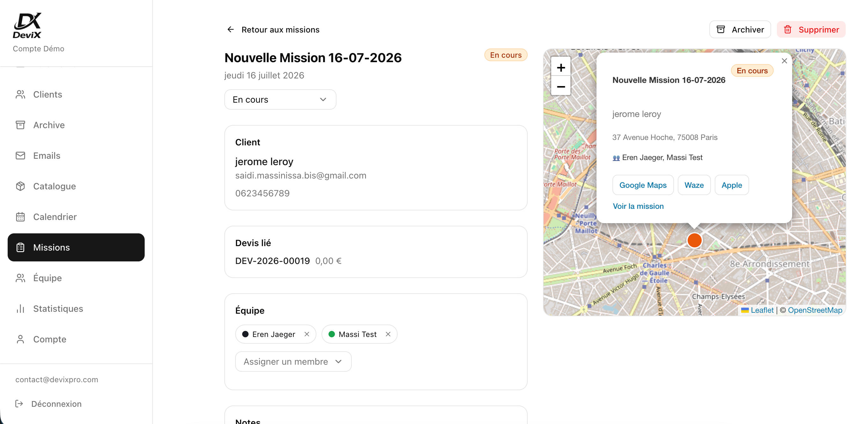Image resolution: width=868 pixels, height=424 pixels.
Task: Open directions in Google Maps
Action: click(x=643, y=185)
